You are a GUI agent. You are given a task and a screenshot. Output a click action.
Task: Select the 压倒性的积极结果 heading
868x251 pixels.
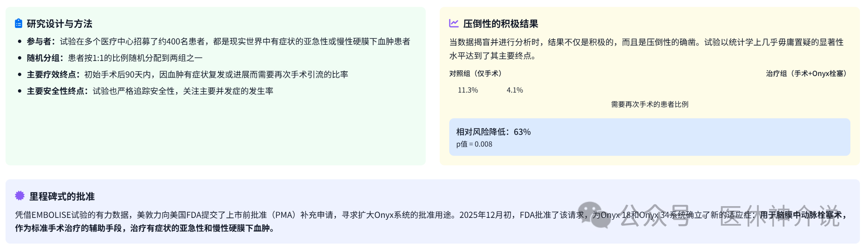(x=500, y=24)
